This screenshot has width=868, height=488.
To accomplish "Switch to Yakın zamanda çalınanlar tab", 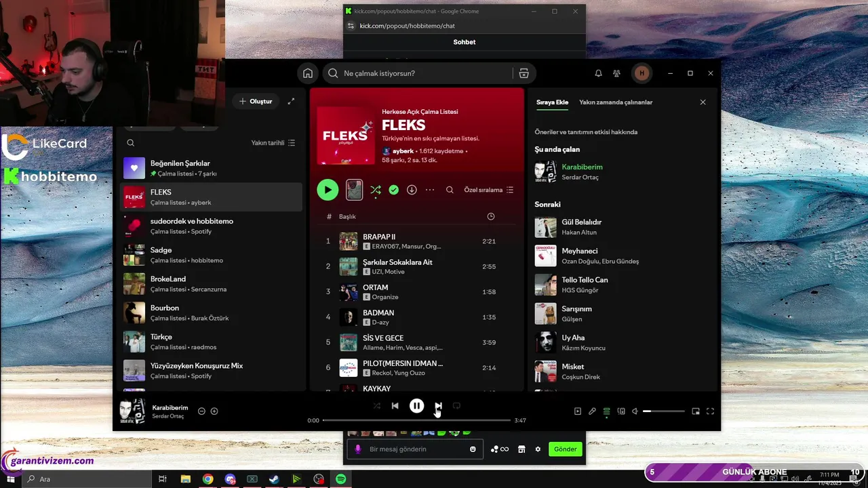I will [616, 102].
